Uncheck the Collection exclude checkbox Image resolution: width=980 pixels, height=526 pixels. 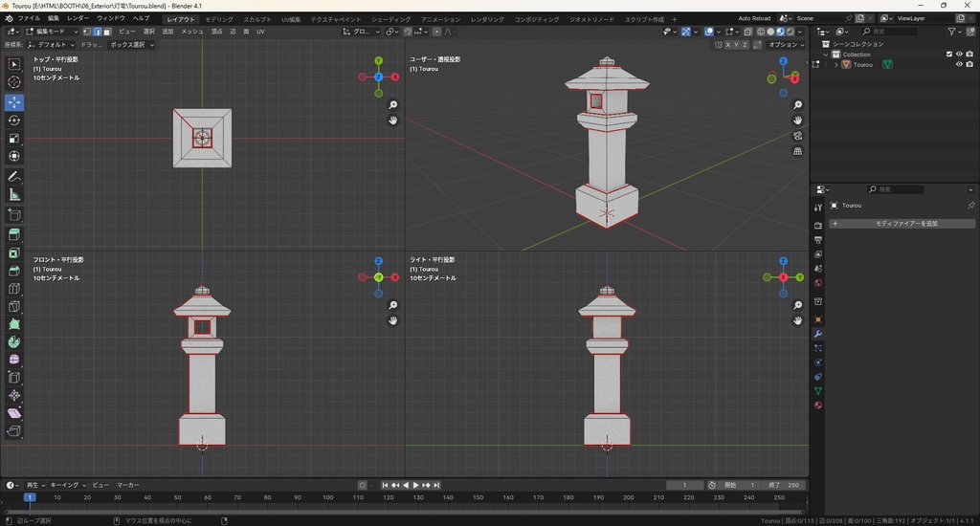pos(949,55)
